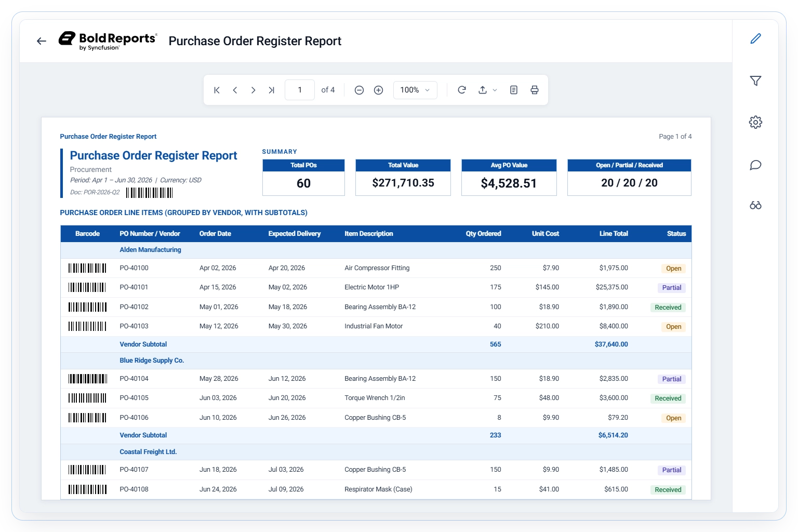Image resolution: width=798 pixels, height=532 pixels.
Task: Go to the first report page
Action: pyautogui.click(x=217, y=90)
